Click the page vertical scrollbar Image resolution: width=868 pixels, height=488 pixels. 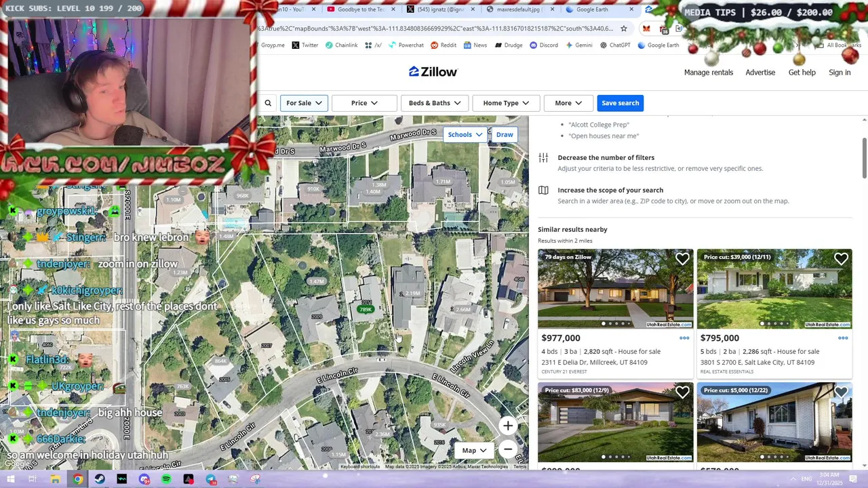(x=864, y=158)
